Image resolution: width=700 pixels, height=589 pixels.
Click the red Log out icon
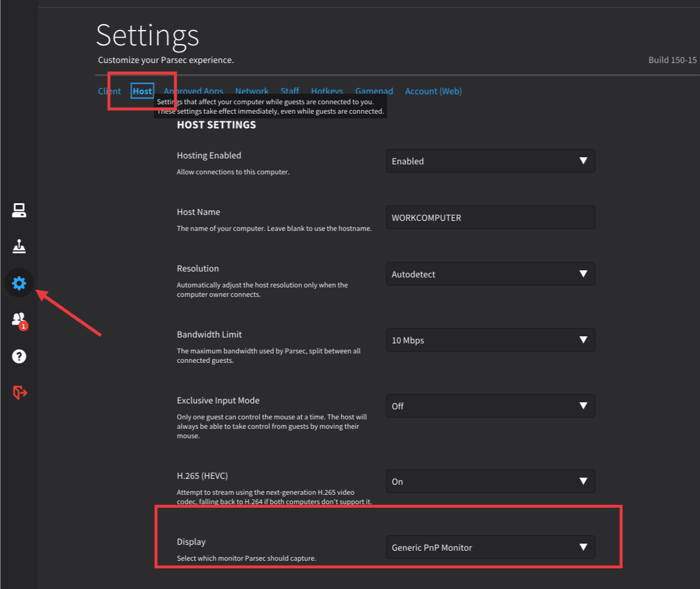click(19, 392)
